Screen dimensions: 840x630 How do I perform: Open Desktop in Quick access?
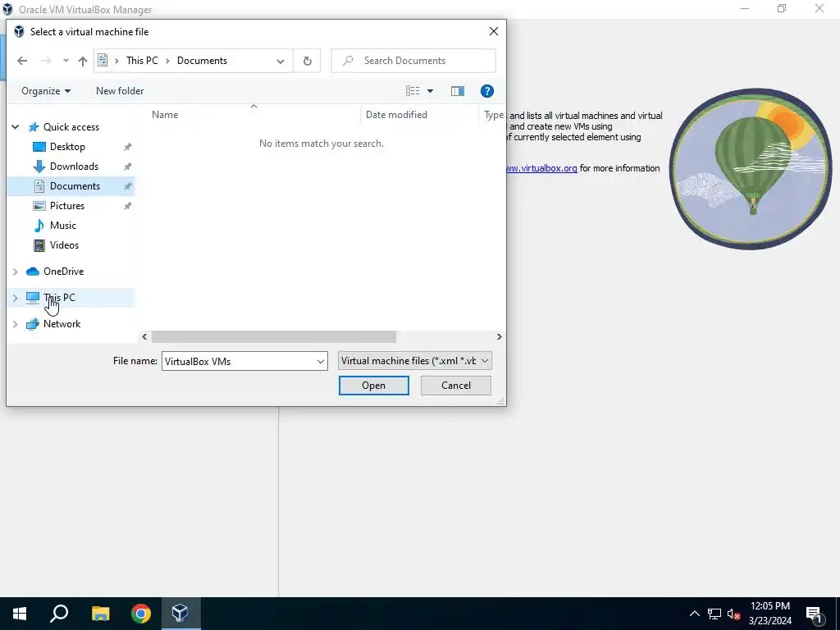coord(67,147)
